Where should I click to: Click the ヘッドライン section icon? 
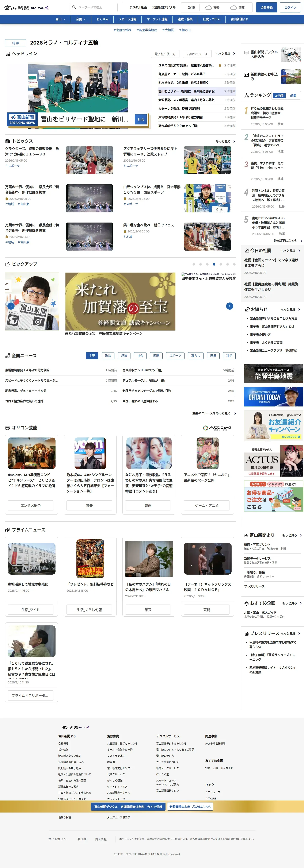pyautogui.click(x=7, y=54)
